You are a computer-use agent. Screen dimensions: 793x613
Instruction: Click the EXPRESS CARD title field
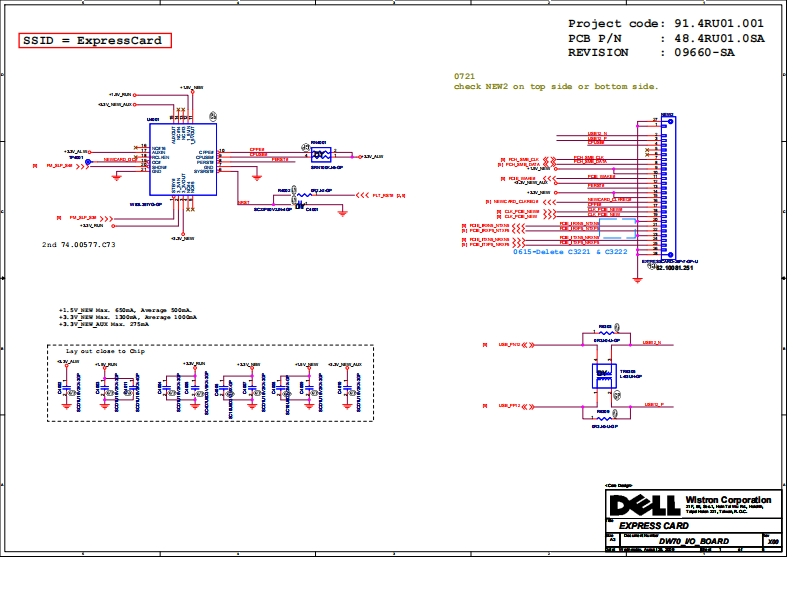pos(653,526)
